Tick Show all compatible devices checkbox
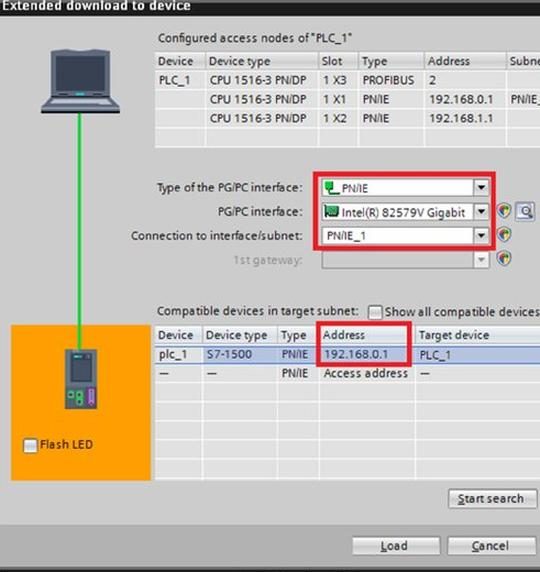 375,312
